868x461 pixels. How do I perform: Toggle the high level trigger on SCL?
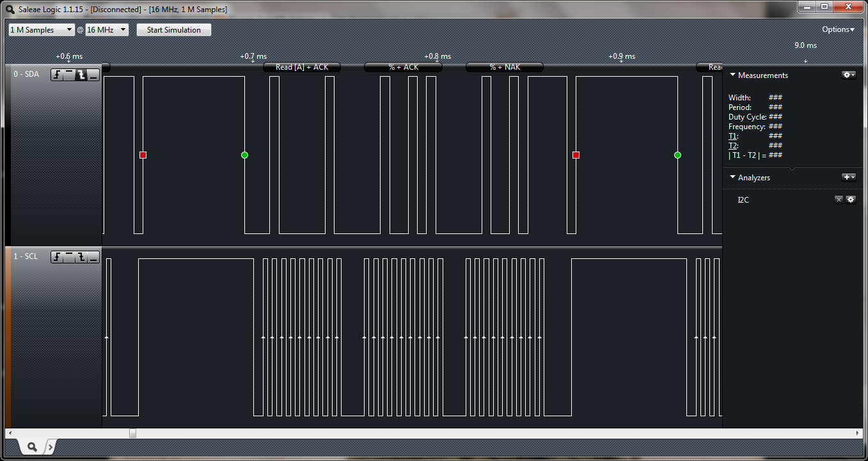point(69,257)
